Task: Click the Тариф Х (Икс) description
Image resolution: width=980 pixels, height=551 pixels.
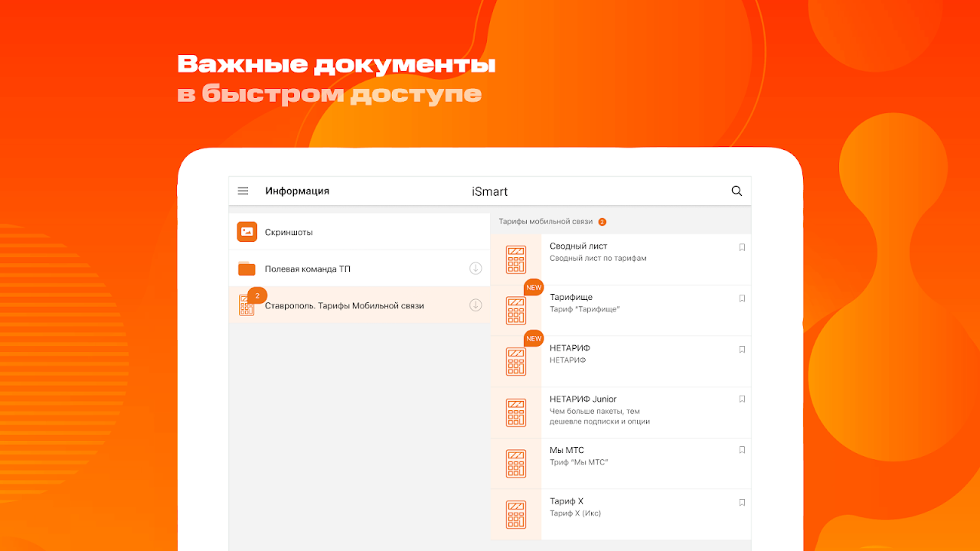Action: (x=575, y=514)
